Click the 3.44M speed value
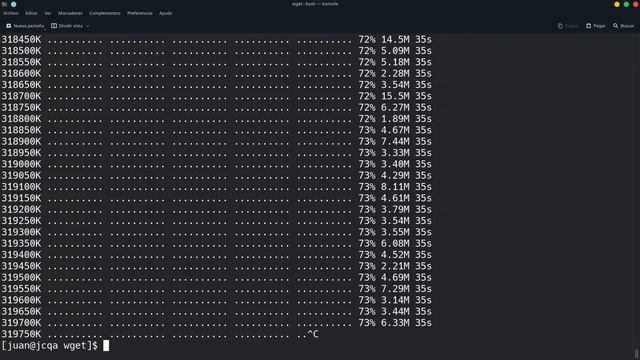Image resolution: width=640 pixels, height=360 pixels. pos(395,311)
